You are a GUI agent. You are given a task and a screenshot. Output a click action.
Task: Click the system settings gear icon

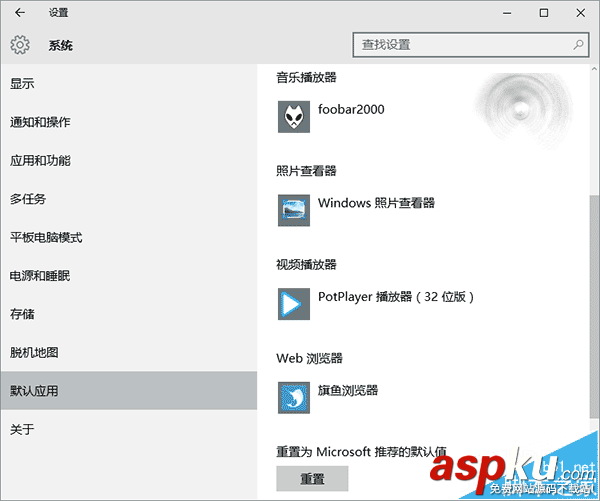(x=20, y=45)
